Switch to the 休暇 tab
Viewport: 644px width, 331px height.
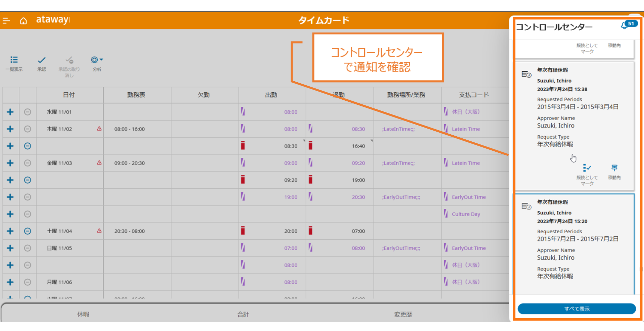[x=83, y=314]
